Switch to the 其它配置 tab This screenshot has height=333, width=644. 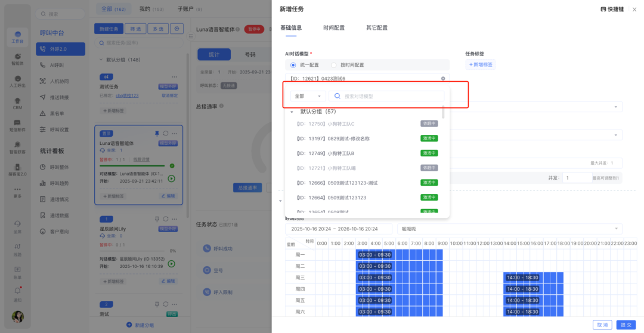coord(376,28)
